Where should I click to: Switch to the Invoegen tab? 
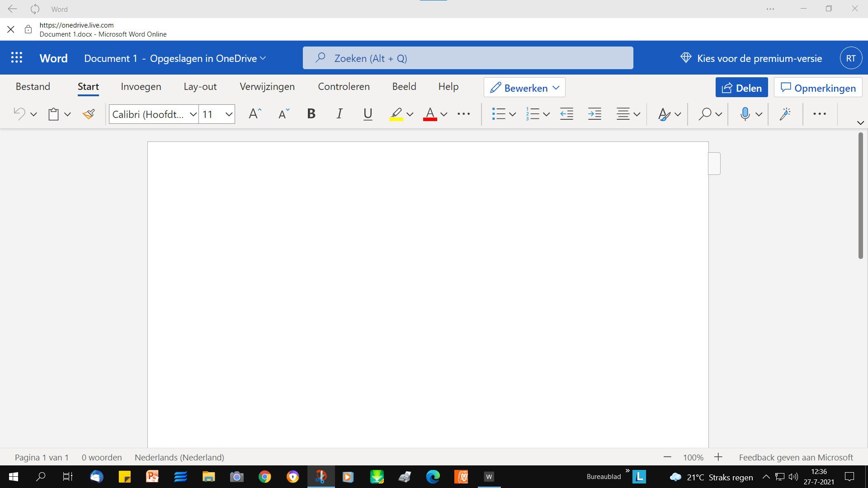(141, 87)
